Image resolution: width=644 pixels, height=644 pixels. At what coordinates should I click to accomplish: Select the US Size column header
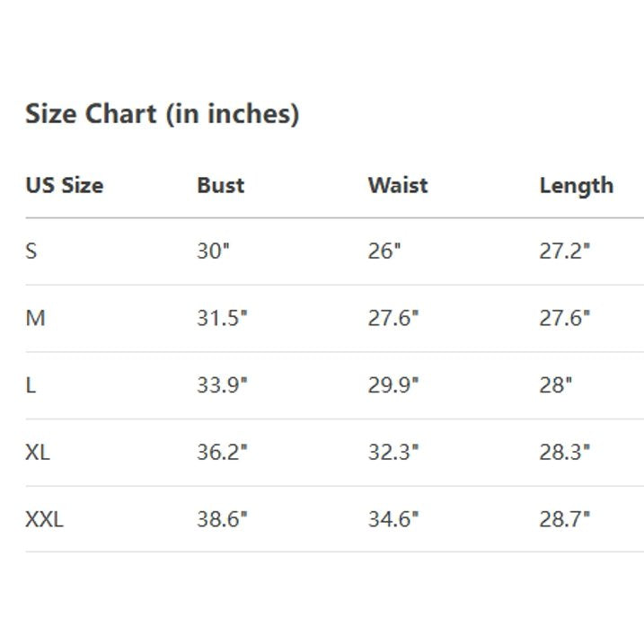[x=64, y=186]
